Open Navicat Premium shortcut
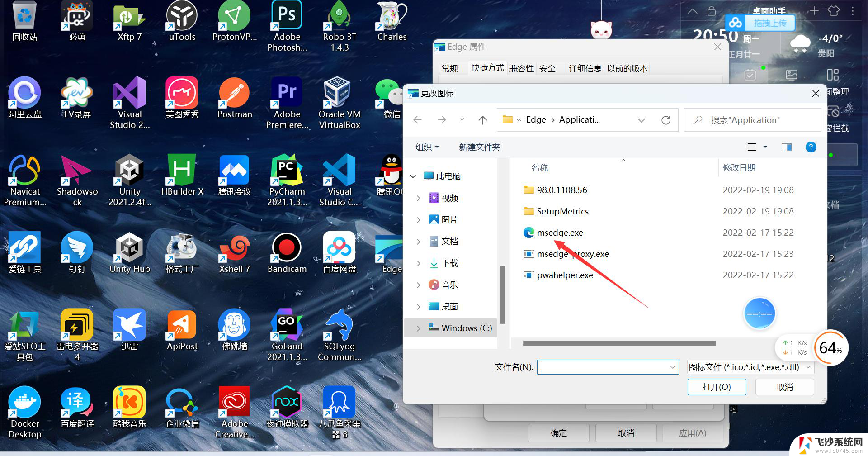Viewport: 868px width, 456px height. (25, 181)
